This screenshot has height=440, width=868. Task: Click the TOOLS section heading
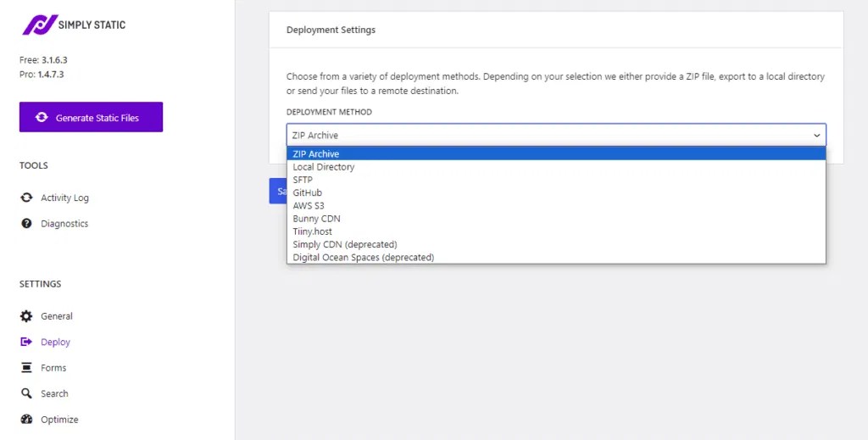click(x=34, y=165)
